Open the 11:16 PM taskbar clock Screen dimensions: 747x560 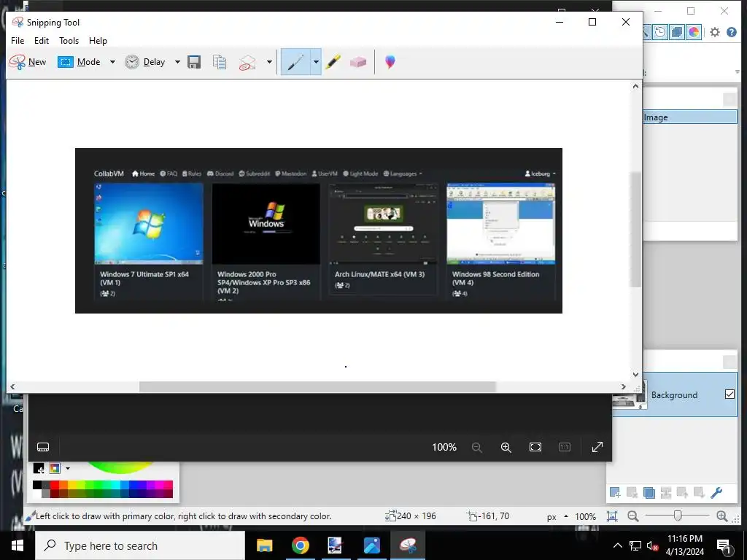(x=684, y=545)
